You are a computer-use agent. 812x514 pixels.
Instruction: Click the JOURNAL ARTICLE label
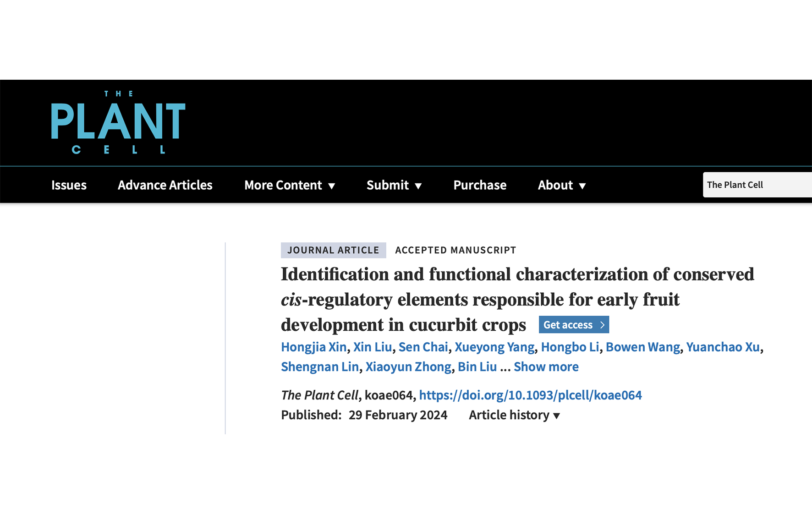pyautogui.click(x=333, y=250)
